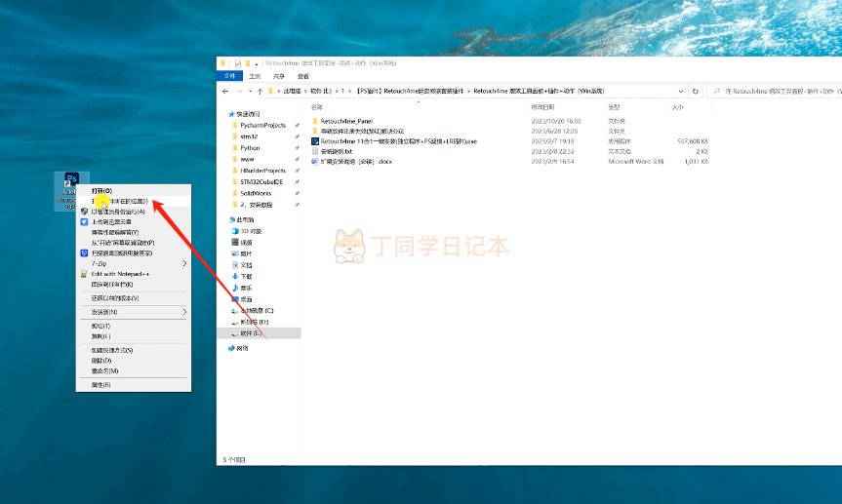
Task: Choose the Edit with Notepad++ menu entry
Action: 120,274
